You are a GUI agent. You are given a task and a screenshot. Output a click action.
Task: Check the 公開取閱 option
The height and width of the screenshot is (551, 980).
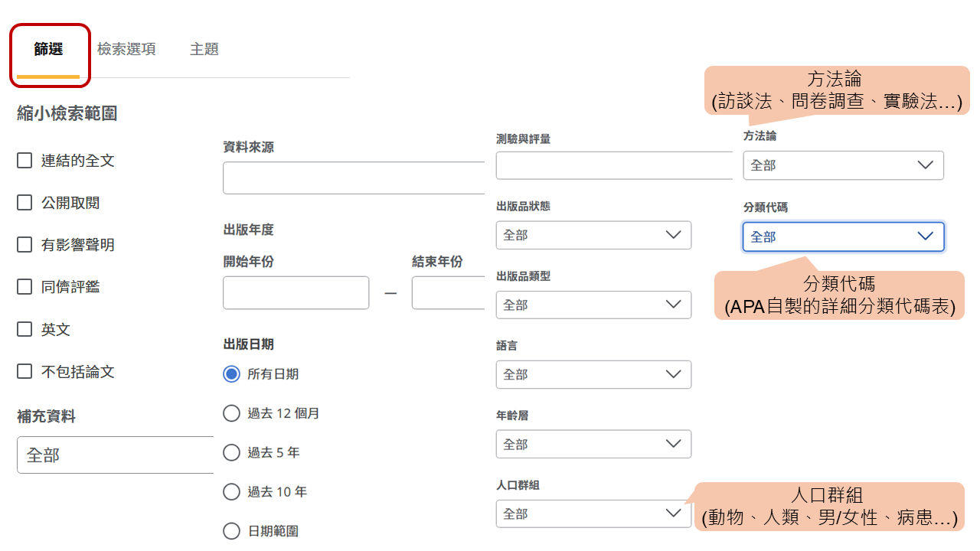click(25, 203)
